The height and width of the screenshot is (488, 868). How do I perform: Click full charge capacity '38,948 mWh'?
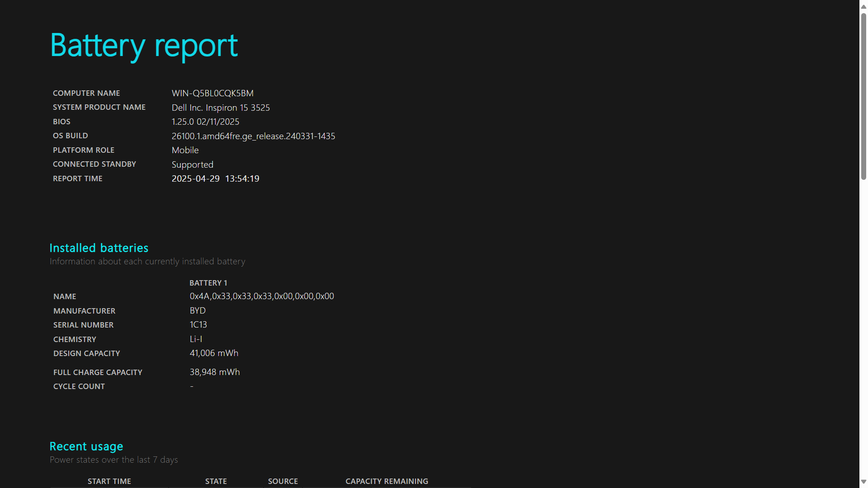click(215, 372)
